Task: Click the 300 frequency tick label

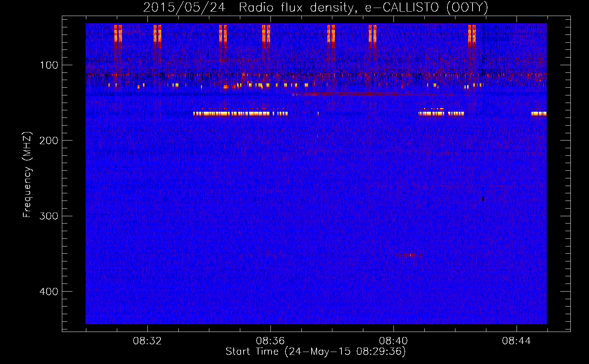Action: coord(49,216)
